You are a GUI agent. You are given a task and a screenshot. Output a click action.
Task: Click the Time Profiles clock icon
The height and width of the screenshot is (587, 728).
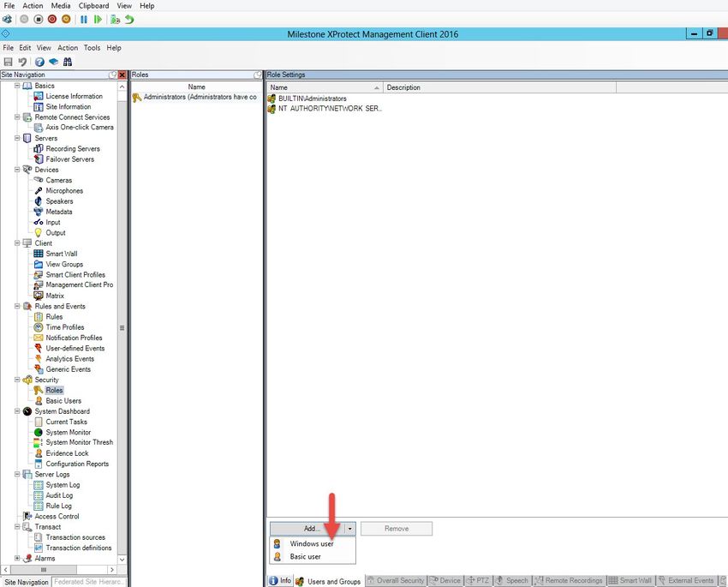pyautogui.click(x=39, y=327)
